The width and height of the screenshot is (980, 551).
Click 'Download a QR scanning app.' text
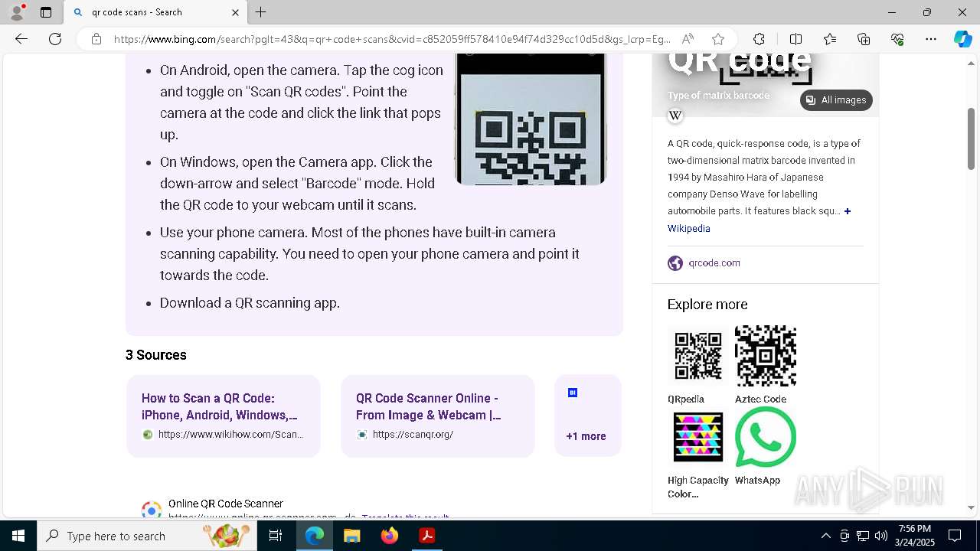coord(250,303)
